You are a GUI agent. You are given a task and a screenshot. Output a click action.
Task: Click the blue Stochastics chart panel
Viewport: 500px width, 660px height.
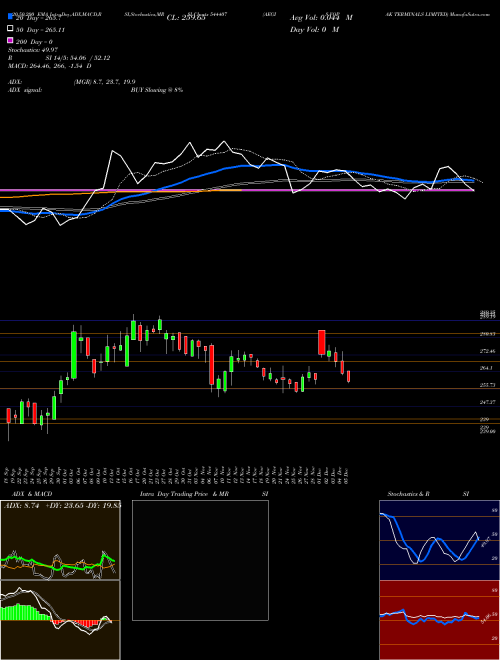coord(439,540)
